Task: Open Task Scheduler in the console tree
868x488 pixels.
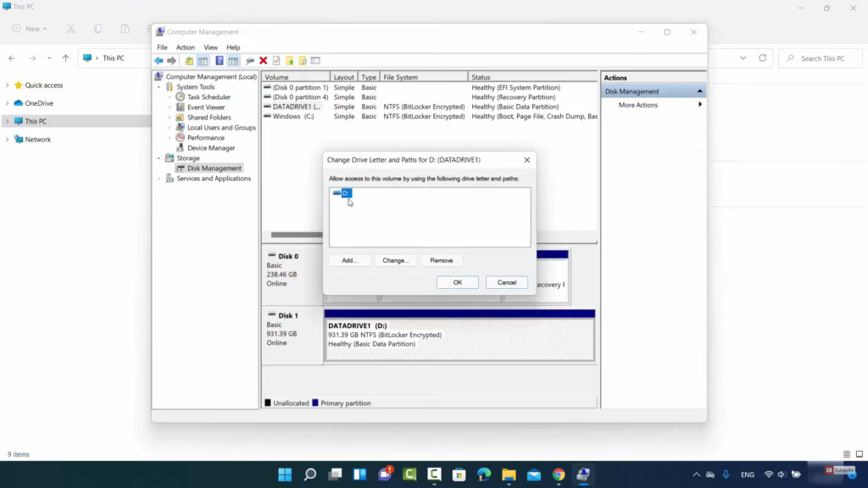Action: coord(209,97)
